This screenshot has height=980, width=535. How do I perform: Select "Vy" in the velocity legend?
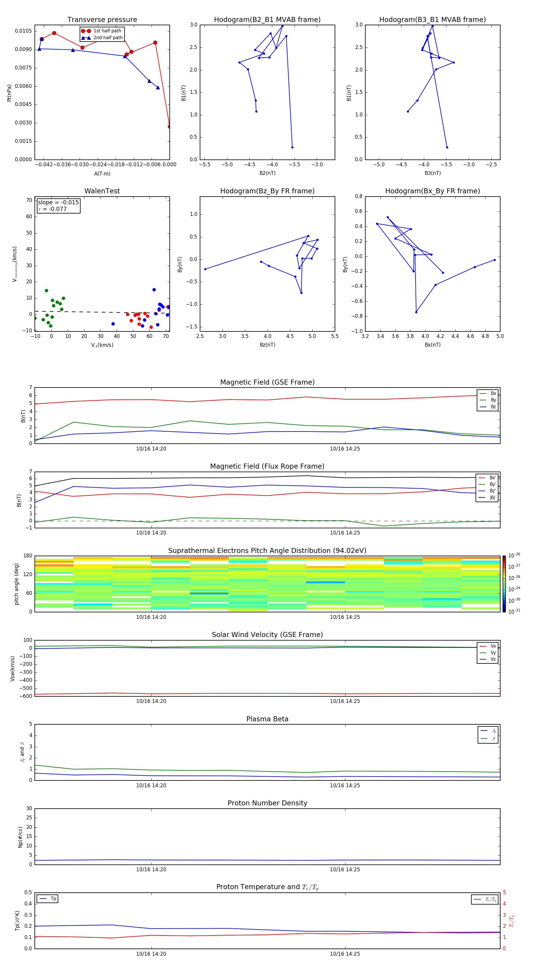[x=488, y=653]
